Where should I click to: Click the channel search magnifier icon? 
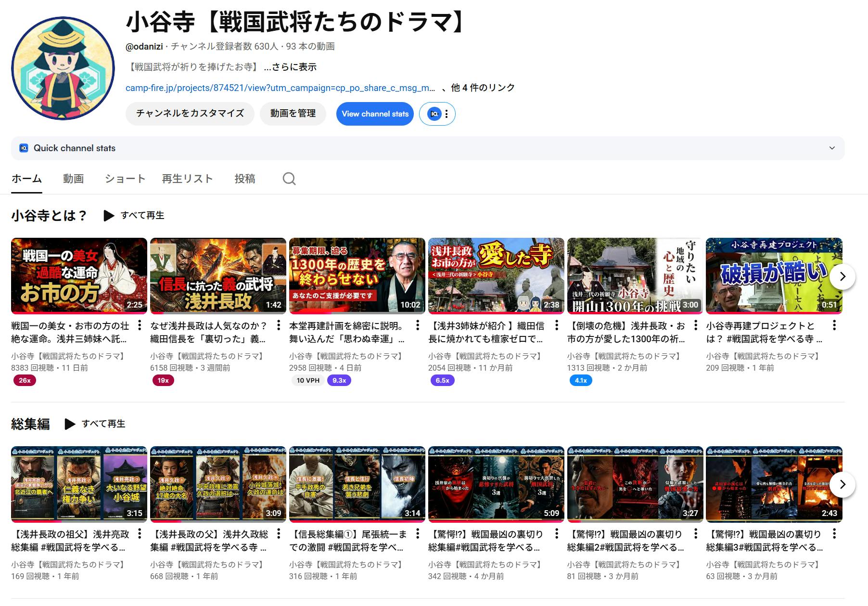[x=289, y=179]
